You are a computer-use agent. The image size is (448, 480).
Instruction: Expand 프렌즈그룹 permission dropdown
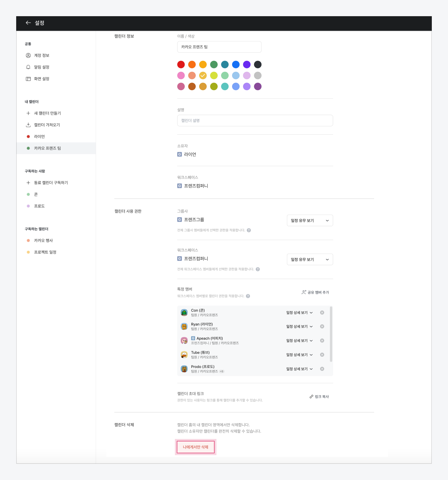pos(310,221)
